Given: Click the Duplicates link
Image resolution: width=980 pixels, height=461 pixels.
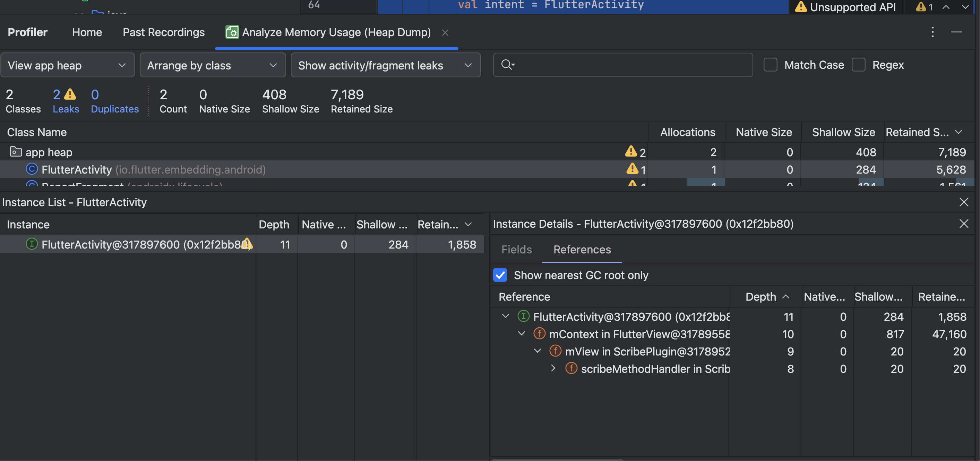Looking at the screenshot, I should 114,109.
